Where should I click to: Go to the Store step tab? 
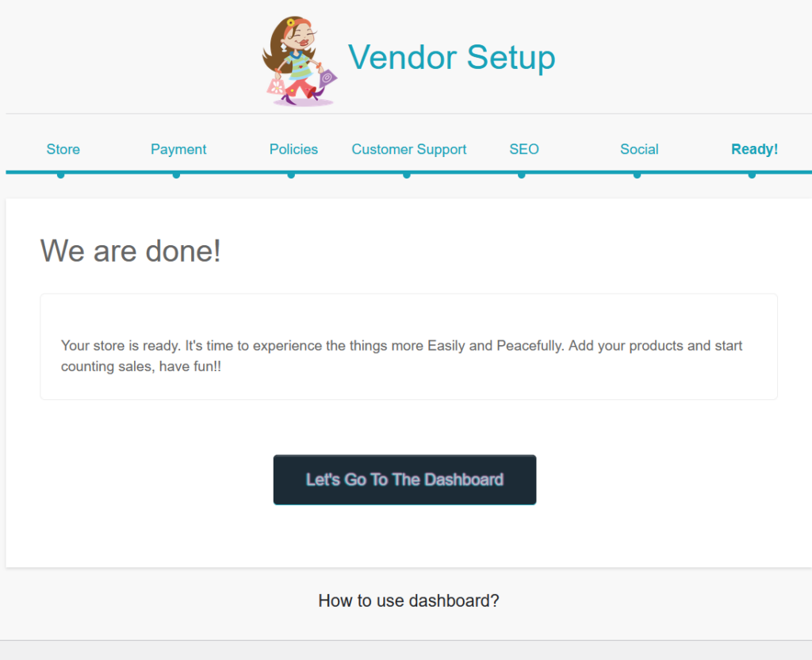(x=63, y=149)
